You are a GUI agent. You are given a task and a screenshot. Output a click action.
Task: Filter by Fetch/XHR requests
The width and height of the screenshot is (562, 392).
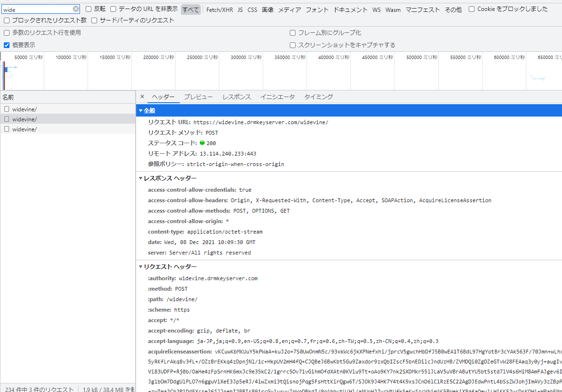tap(220, 10)
